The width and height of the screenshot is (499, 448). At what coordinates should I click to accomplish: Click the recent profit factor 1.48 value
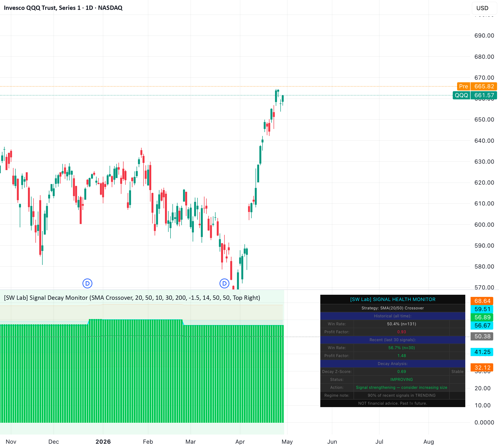tap(401, 356)
